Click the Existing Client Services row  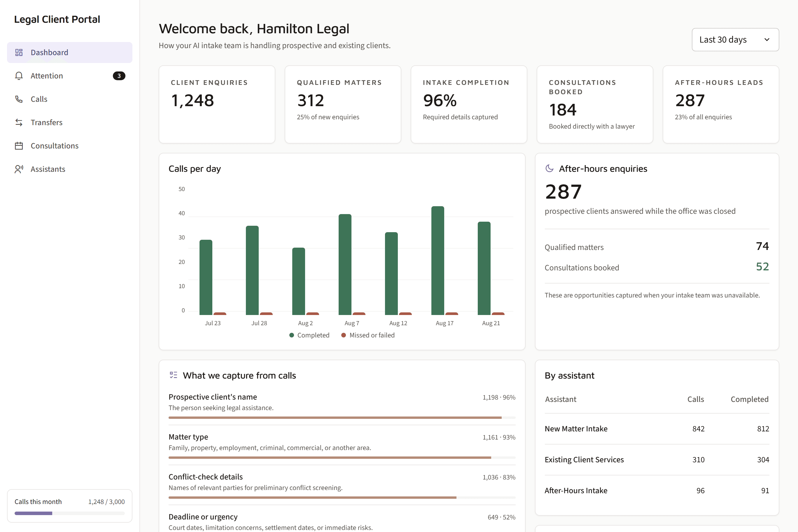[657, 460]
